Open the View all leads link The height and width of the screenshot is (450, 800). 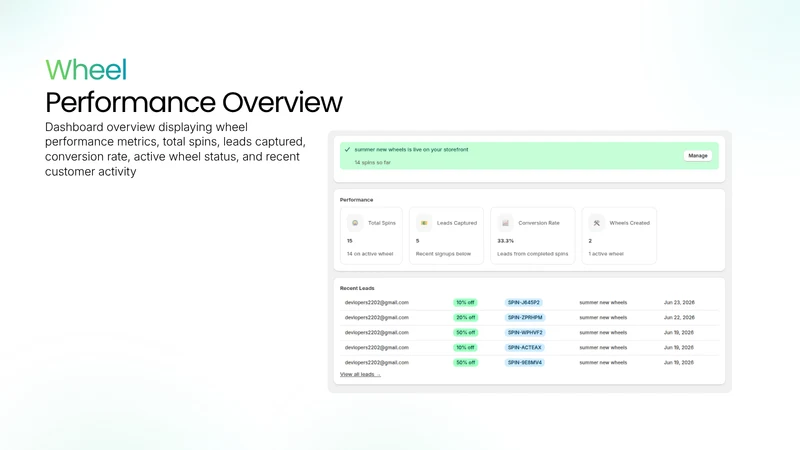(x=360, y=374)
